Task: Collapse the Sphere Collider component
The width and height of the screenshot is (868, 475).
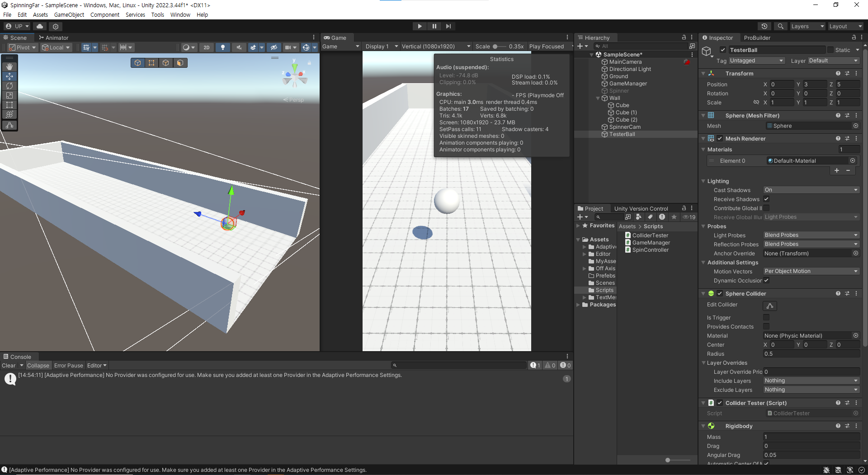Action: (x=703, y=293)
